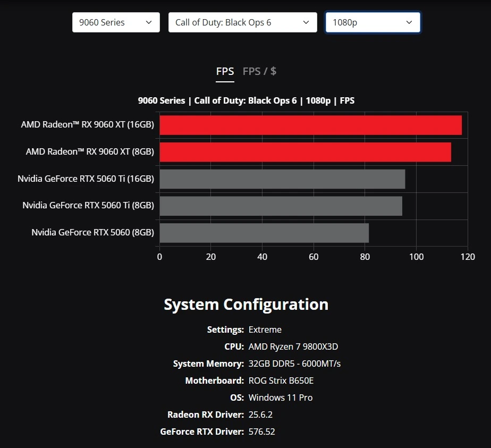Click the 32GB DDR5 - 6000MT/s value
491x448 pixels.
coord(294,364)
